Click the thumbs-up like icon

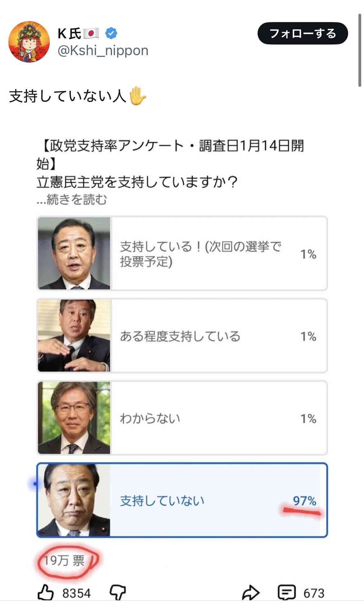[46, 592]
